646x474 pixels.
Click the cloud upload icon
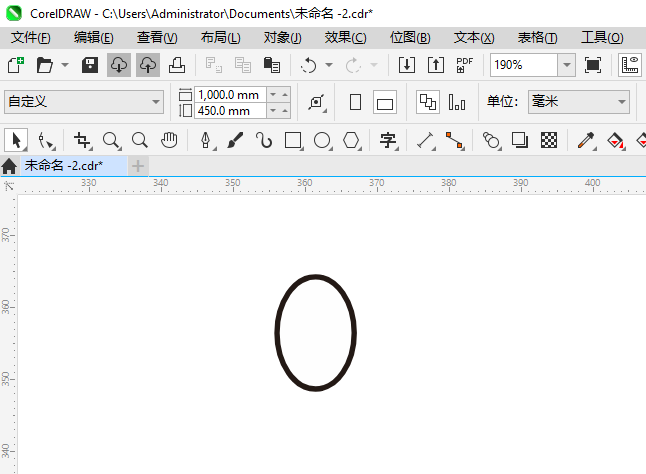point(148,65)
